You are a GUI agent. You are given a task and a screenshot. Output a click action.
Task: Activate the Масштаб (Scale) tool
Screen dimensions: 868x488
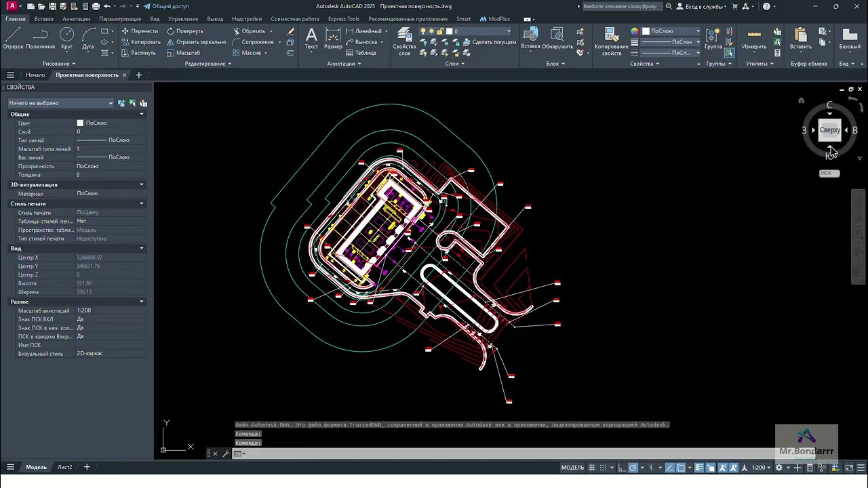click(x=183, y=53)
